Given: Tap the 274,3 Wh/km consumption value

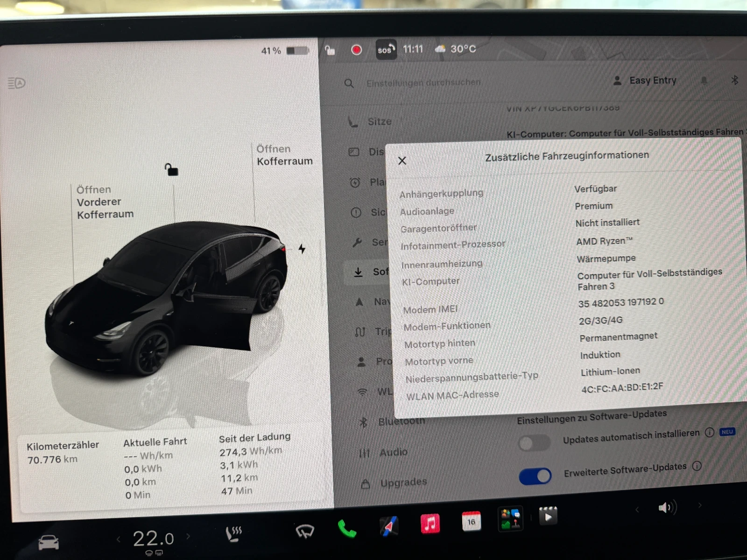Looking at the screenshot, I should pyautogui.click(x=251, y=451).
